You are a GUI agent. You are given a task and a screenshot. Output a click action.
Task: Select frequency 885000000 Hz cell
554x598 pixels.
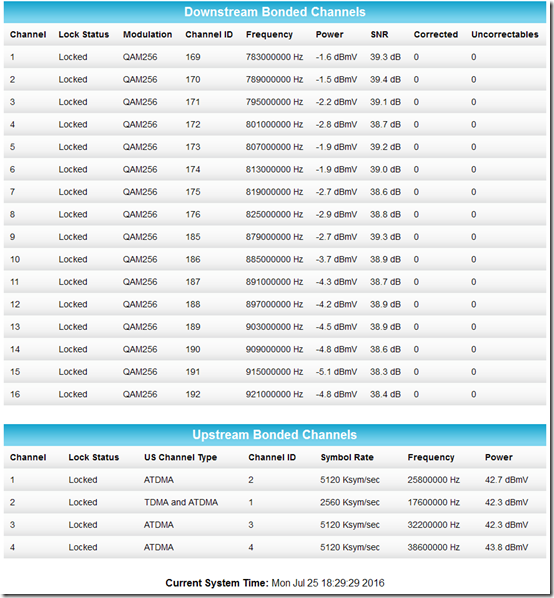pos(274,260)
